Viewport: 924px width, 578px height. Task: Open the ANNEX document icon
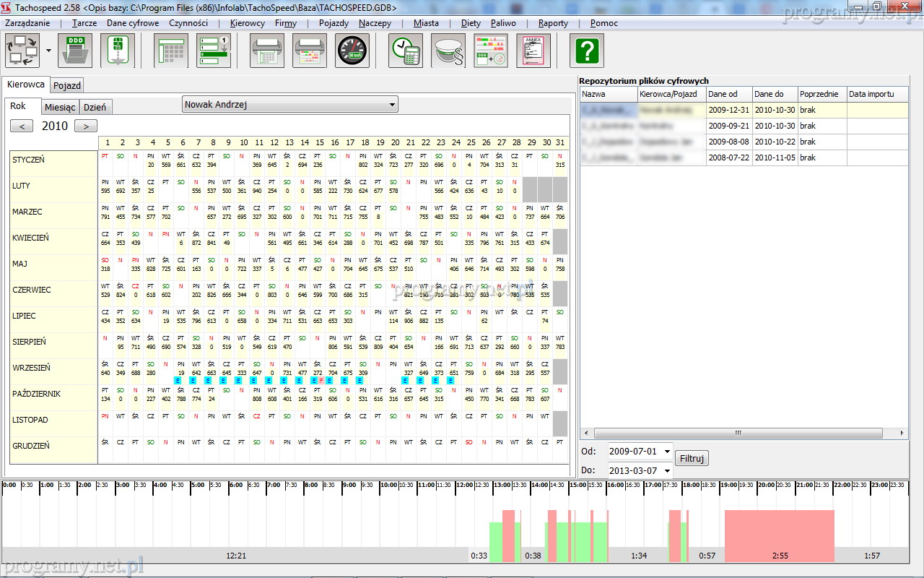533,51
